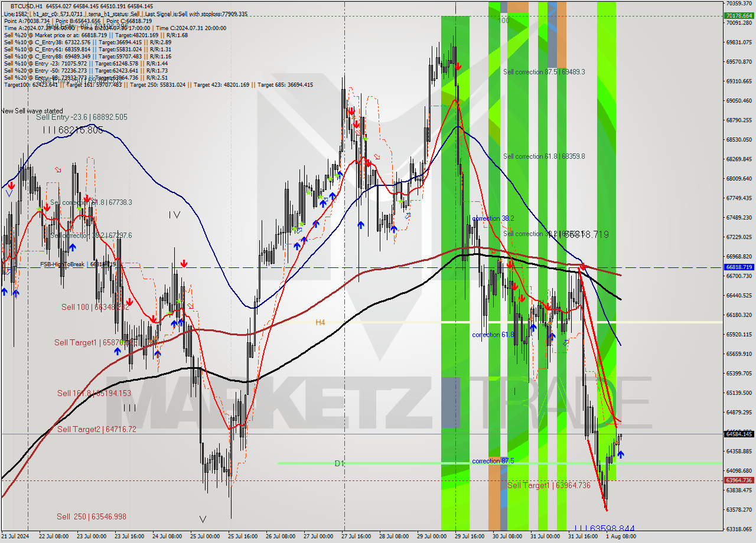The height and width of the screenshot is (543, 756).
Task: Click the '30 Jul 08:00' time label
Action: [x=507, y=537]
